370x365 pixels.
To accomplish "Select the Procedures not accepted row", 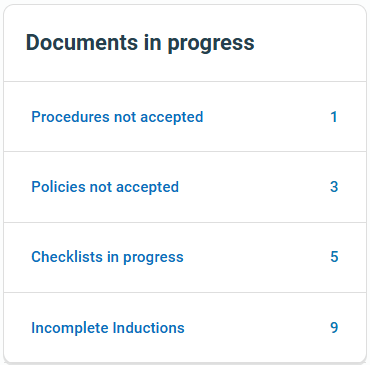I will [185, 117].
